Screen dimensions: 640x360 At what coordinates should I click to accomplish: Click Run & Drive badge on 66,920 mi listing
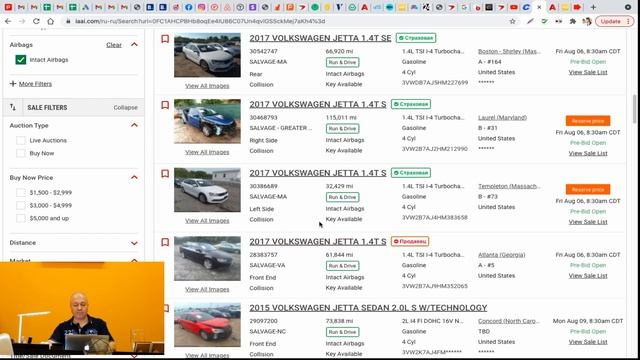[x=342, y=62]
